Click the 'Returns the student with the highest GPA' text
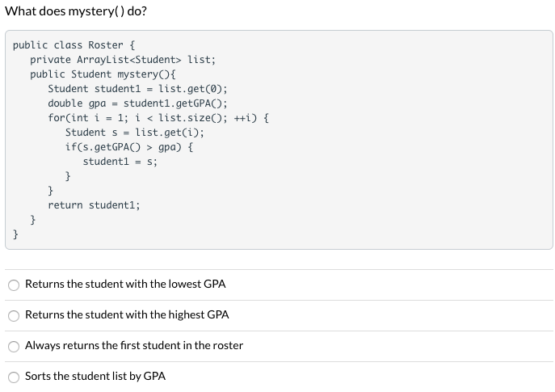This screenshot has width=555, height=392. (127, 314)
